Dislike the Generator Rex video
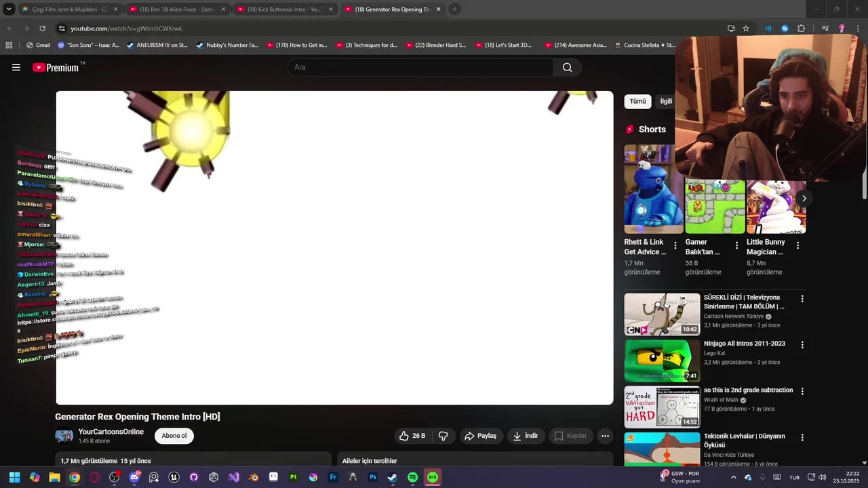868x488 pixels. tap(443, 436)
